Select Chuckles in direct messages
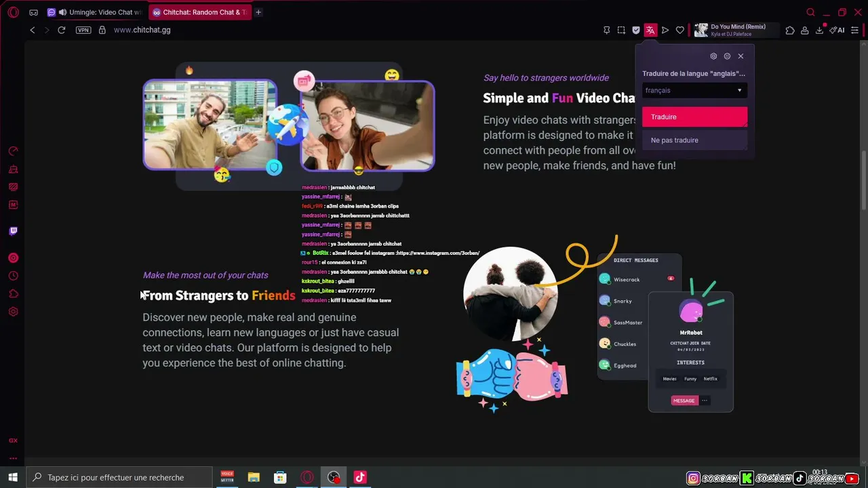The width and height of the screenshot is (868, 488). click(618, 344)
